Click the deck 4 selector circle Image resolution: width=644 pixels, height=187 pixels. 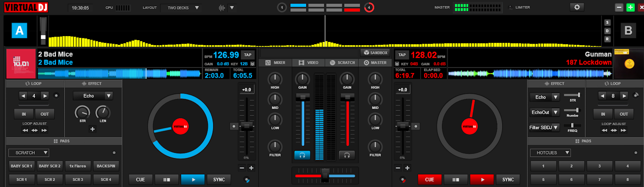(x=369, y=7)
